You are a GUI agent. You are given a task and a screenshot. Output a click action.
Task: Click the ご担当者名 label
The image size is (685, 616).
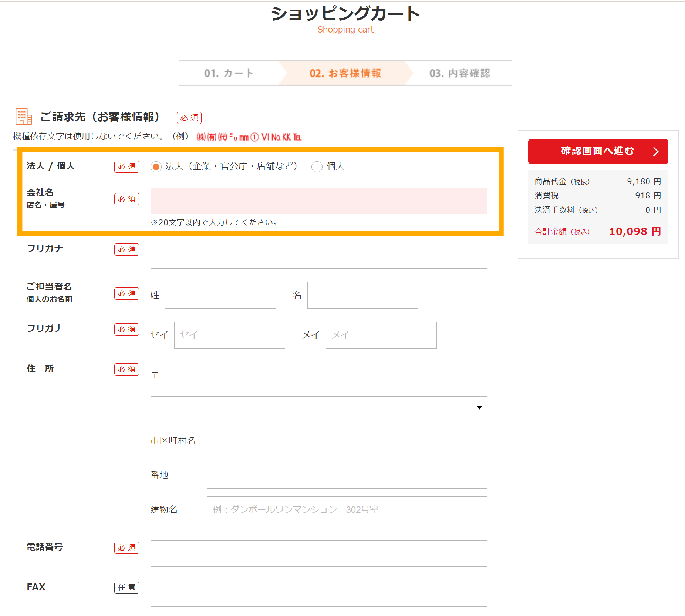[49, 287]
